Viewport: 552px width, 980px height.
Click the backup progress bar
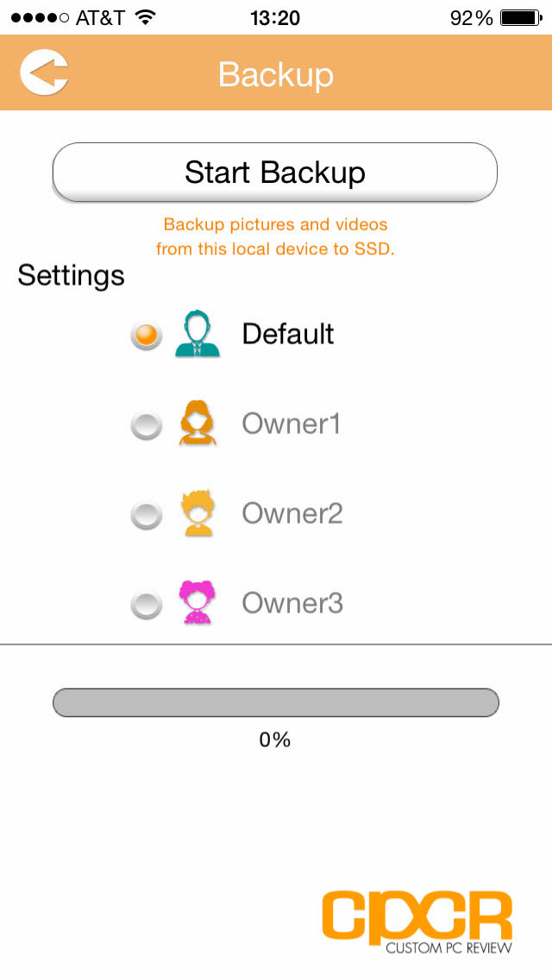tap(276, 702)
